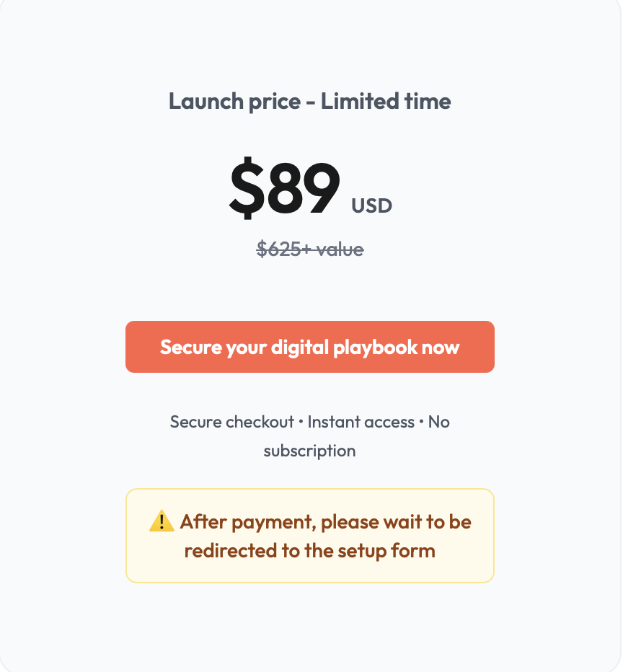Click the crossed-out word "value"

tap(337, 249)
